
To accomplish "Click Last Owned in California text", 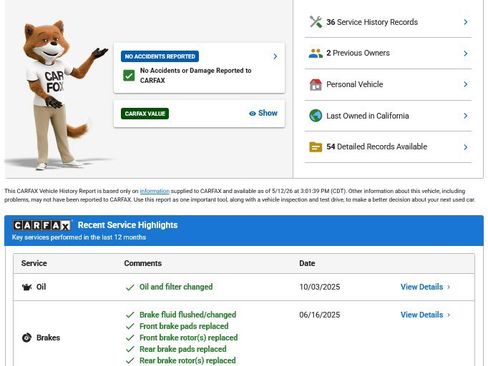I will [368, 116].
